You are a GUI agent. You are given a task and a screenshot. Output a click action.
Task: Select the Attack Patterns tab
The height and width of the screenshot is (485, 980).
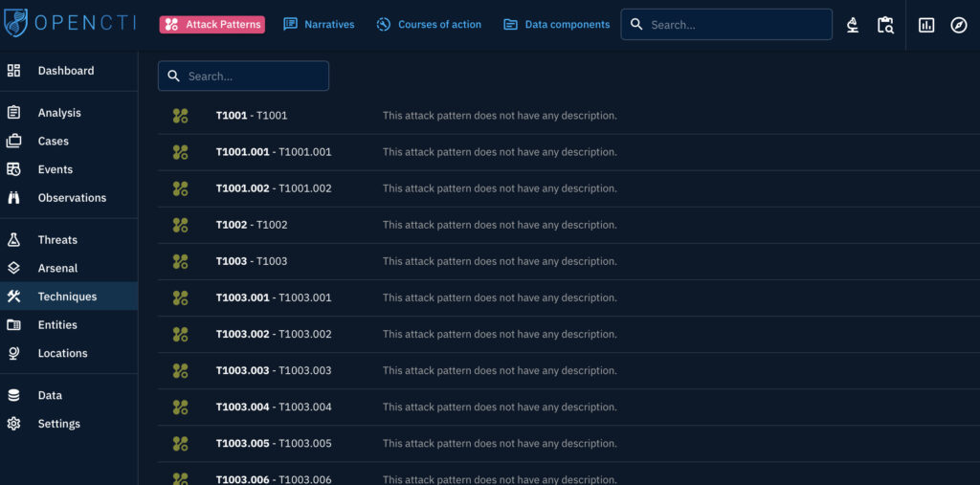(x=212, y=25)
